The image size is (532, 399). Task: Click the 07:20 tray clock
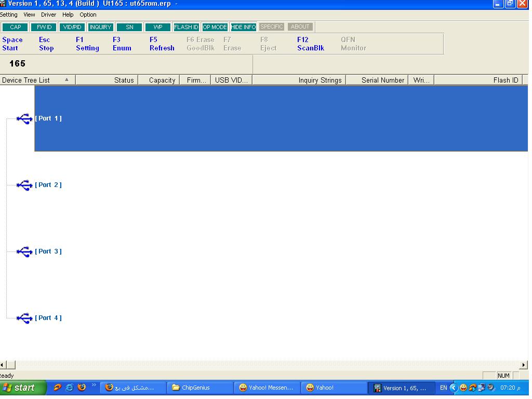point(510,388)
